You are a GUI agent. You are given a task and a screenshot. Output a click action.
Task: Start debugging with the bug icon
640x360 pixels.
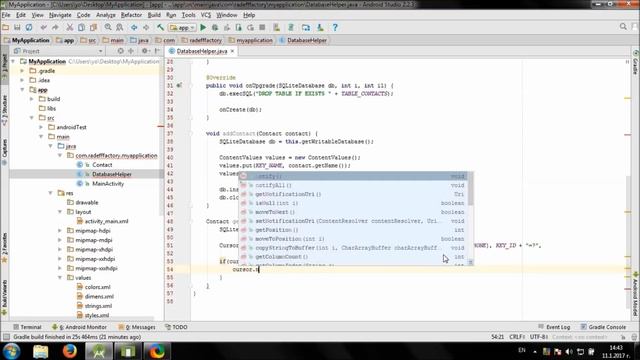(x=215, y=27)
